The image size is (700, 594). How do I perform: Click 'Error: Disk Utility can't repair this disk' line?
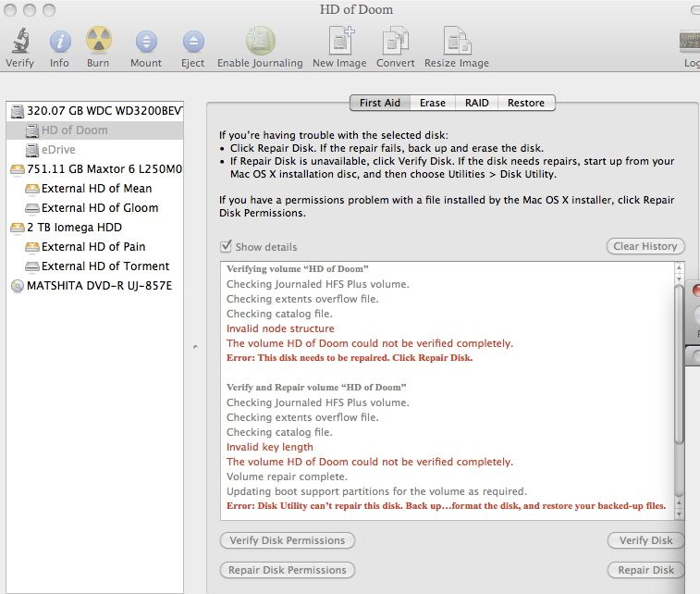[x=446, y=506]
